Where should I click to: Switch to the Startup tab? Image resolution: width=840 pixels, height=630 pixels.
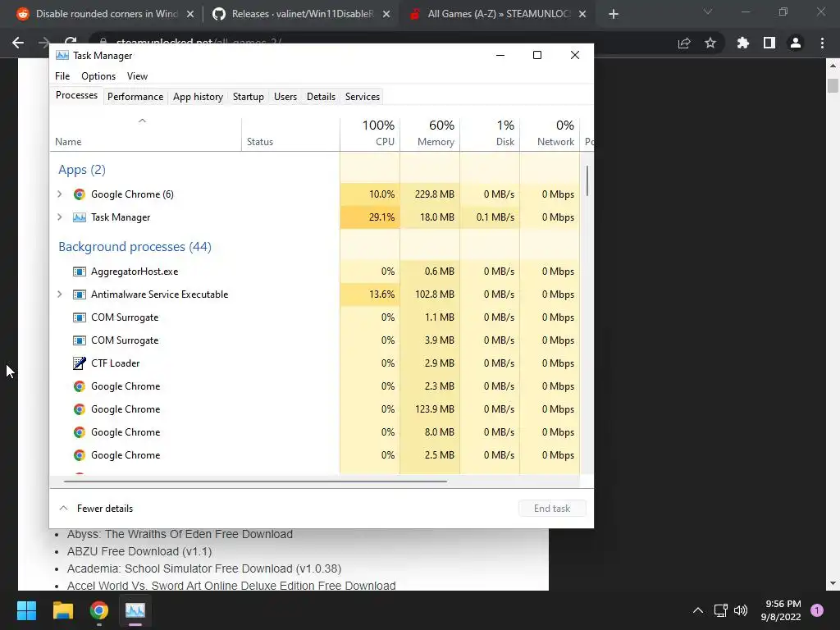[x=248, y=97]
